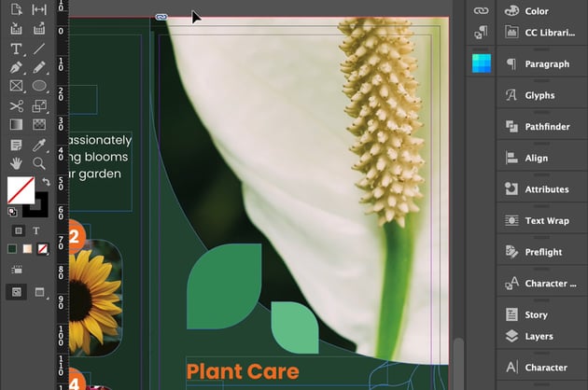
Task: Select the sunflower image frame
Action: point(95,299)
